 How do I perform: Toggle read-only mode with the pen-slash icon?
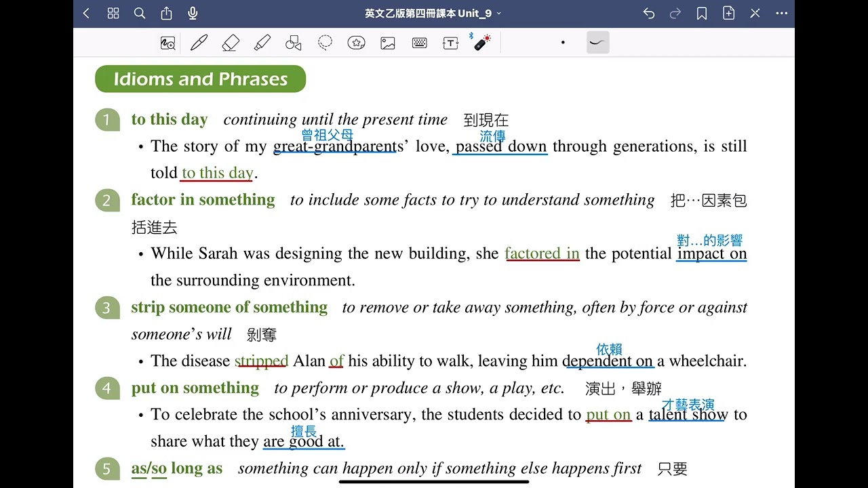[x=755, y=13]
